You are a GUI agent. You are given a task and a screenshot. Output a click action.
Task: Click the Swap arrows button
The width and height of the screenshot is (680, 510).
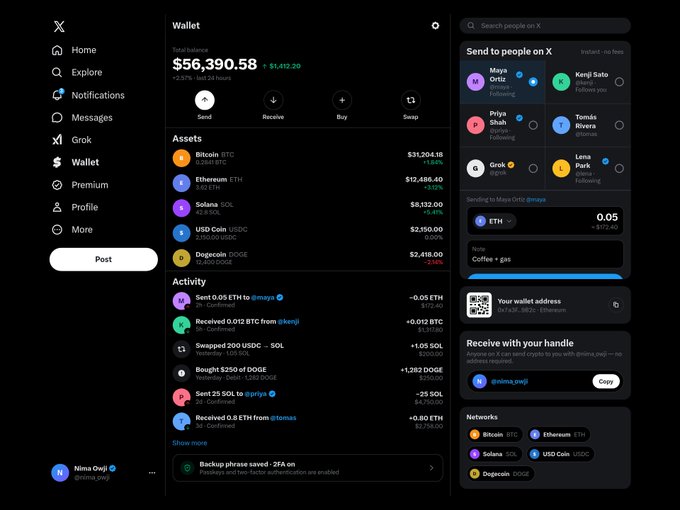tap(411, 100)
